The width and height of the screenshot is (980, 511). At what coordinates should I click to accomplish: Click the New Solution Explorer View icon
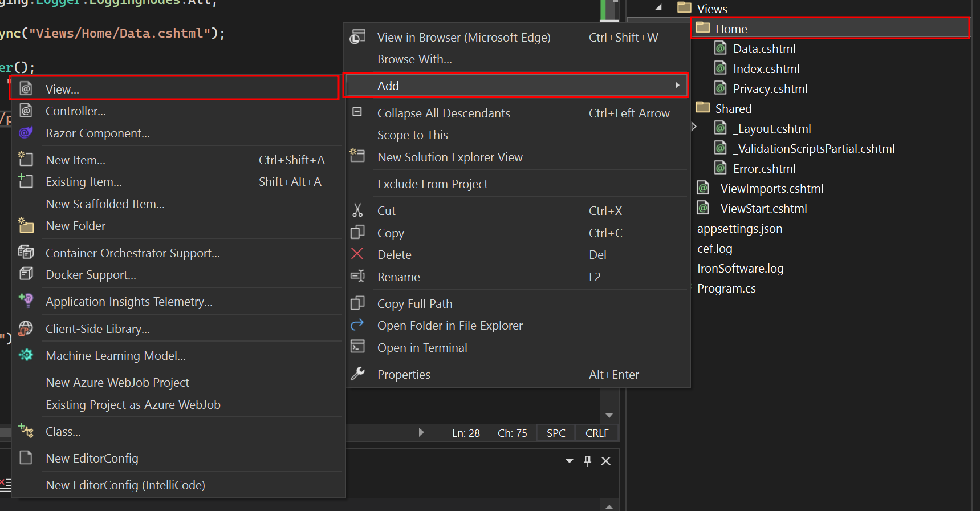tap(357, 155)
